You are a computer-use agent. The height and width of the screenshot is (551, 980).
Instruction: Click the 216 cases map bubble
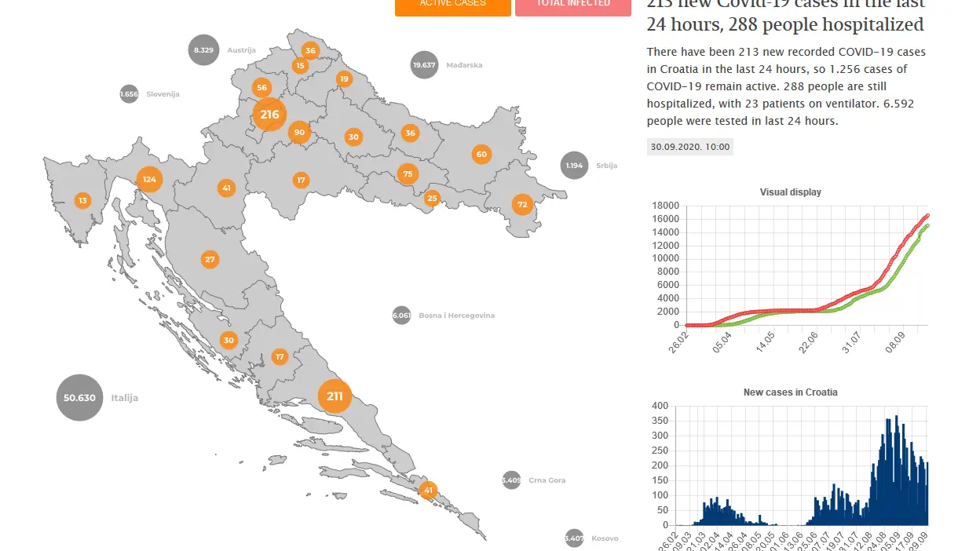tap(269, 115)
